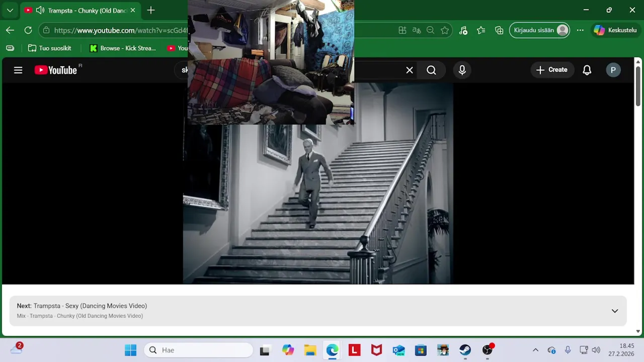Open Task View on taskbar
The height and width of the screenshot is (362, 644).
265,350
